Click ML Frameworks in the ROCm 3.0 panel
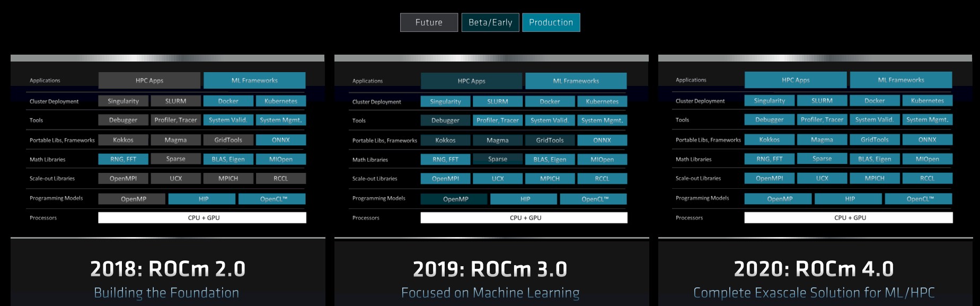The height and width of the screenshot is (306, 980). click(x=576, y=81)
